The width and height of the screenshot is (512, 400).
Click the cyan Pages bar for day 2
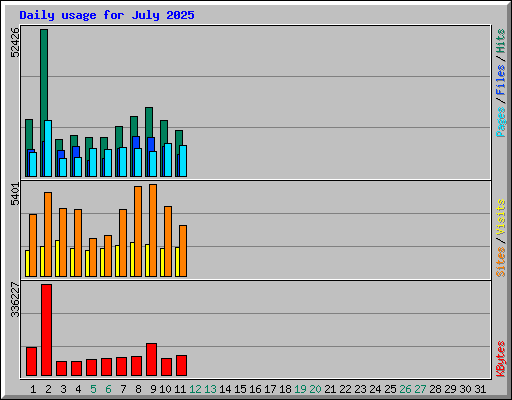pos(48,148)
